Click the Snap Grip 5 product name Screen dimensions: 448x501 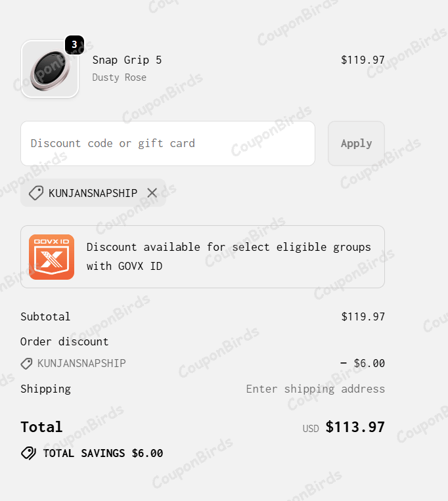click(127, 60)
